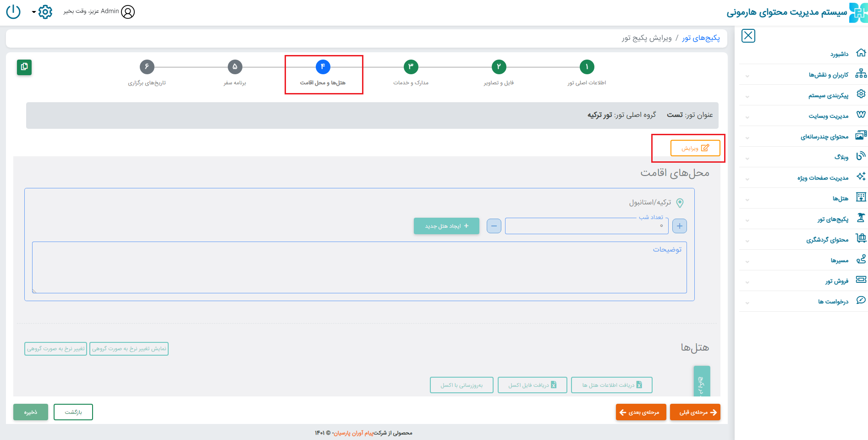Close the sidebar with X icon
This screenshot has width=868, height=440.
[748, 36]
